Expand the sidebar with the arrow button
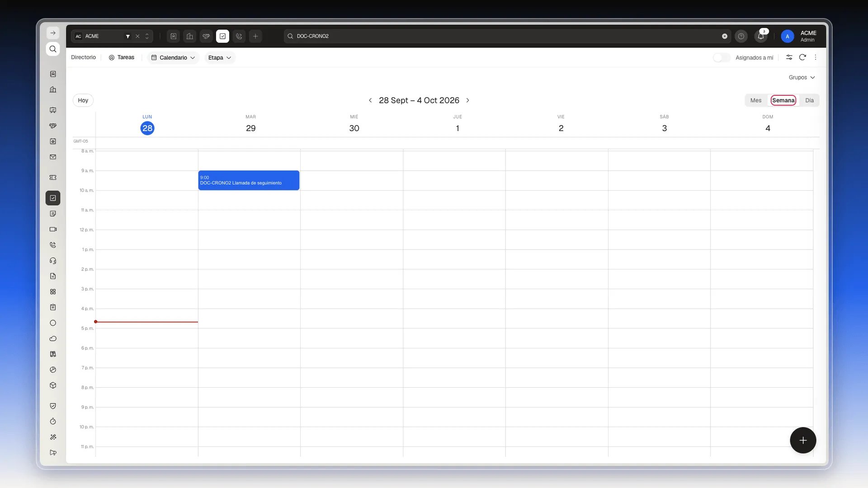The image size is (868, 488). [53, 33]
